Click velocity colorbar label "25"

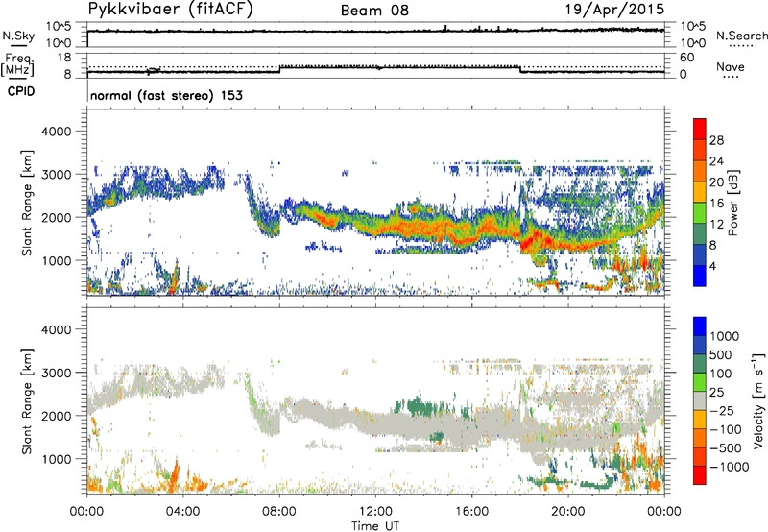click(x=716, y=392)
